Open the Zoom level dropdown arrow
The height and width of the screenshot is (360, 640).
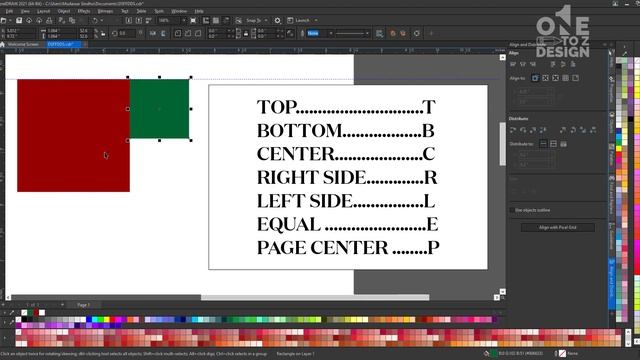[184, 20]
